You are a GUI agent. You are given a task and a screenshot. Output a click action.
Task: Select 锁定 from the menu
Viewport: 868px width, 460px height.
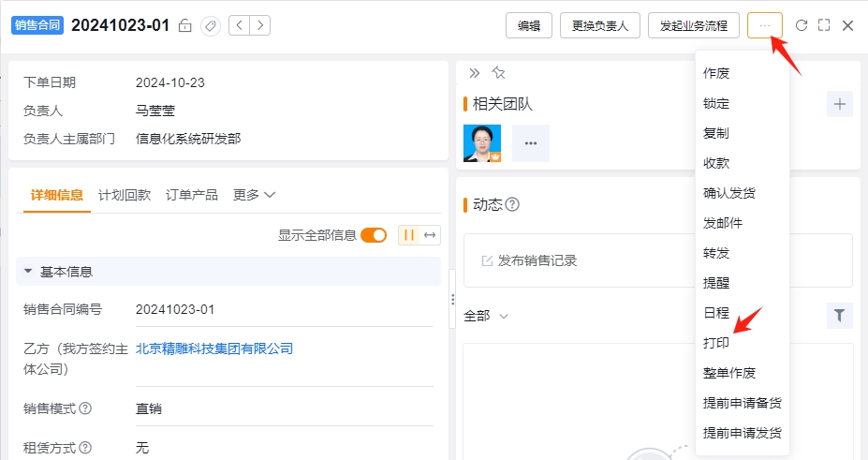click(x=743, y=103)
